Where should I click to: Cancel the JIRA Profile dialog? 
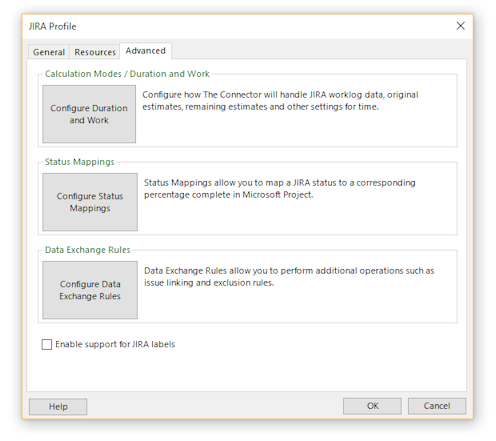[x=437, y=406]
